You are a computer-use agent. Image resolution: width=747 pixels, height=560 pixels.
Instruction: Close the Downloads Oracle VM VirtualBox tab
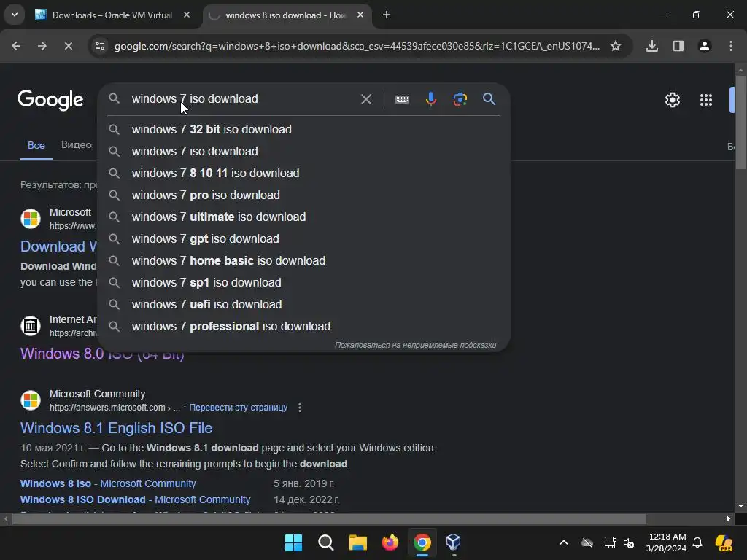click(187, 15)
